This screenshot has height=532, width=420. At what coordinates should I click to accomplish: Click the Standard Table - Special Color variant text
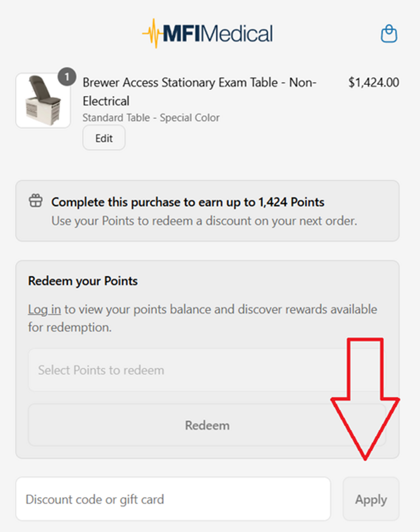point(151,118)
